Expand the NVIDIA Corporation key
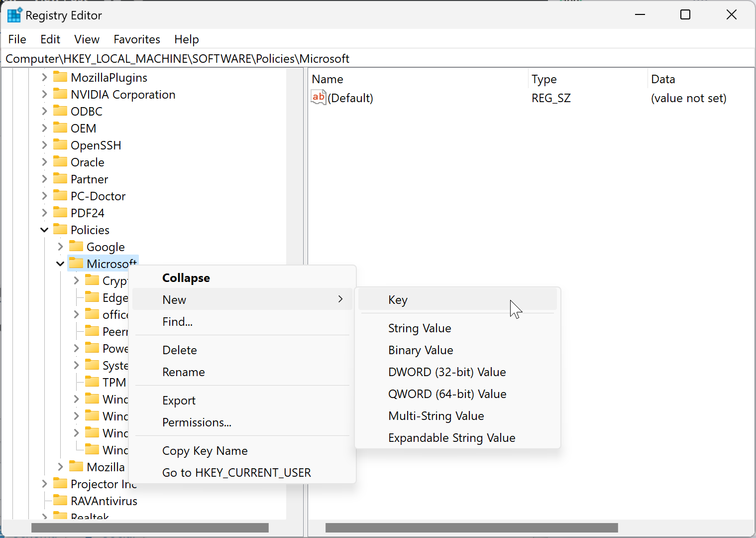The width and height of the screenshot is (756, 538). point(44,94)
